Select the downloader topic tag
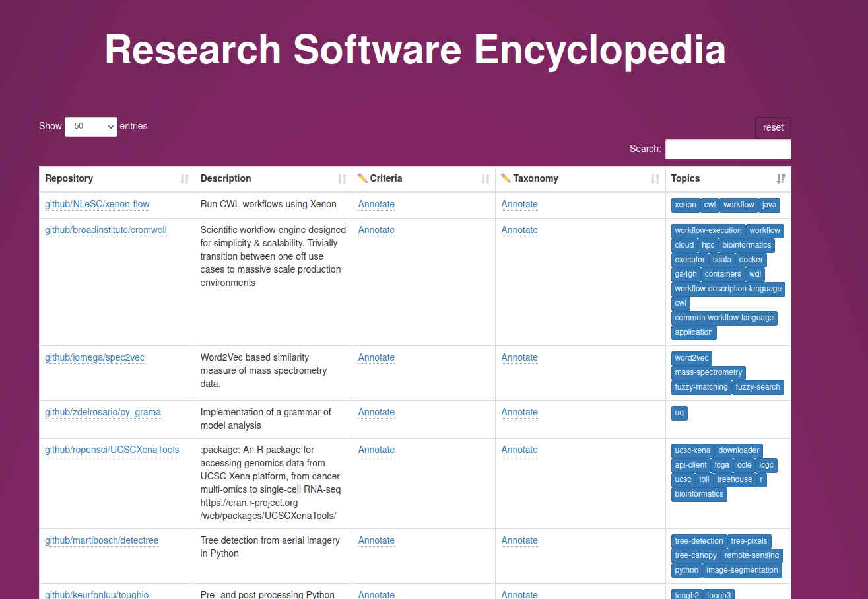 (739, 450)
